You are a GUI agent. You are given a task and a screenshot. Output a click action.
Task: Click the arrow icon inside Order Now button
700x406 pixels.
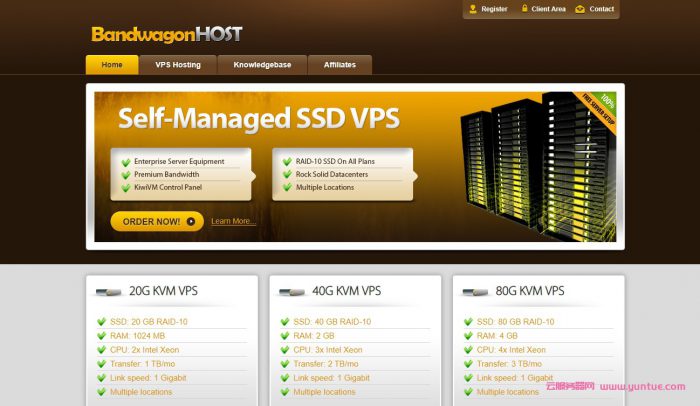tap(191, 222)
